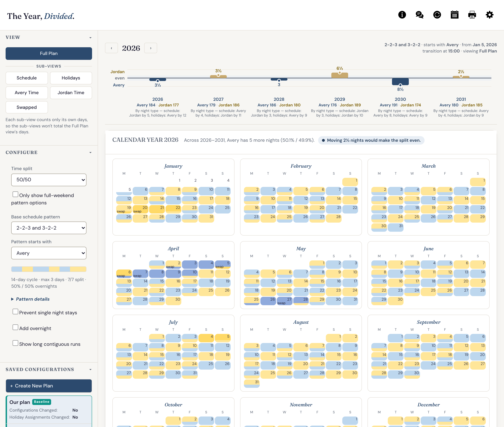Viewport: 504px width, 427px height.
Task: Open the Time split 50/50 dropdown
Action: click(49, 180)
